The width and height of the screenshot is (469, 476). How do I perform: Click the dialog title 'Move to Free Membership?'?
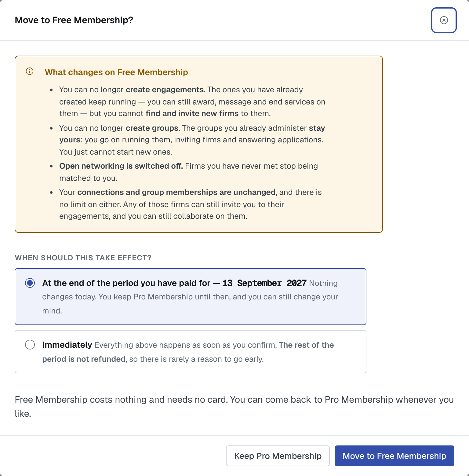(74, 20)
